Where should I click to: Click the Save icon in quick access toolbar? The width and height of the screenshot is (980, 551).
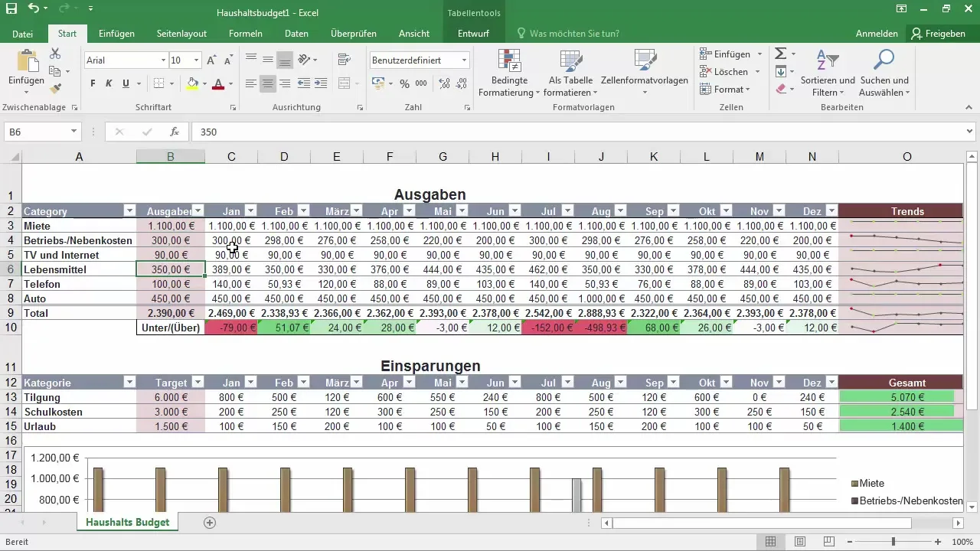tap(11, 9)
